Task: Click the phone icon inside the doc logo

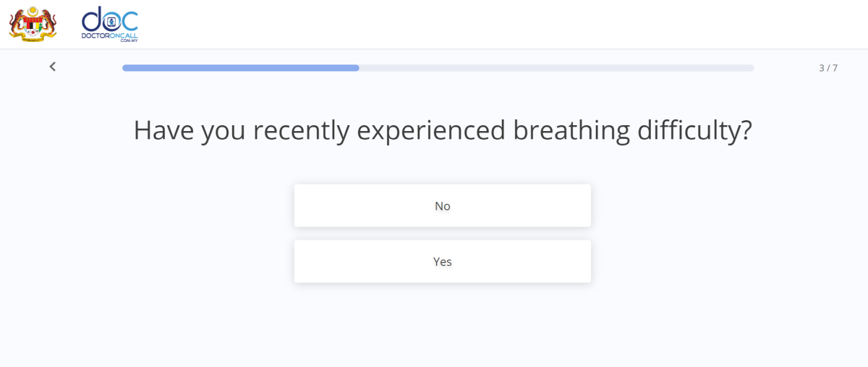Action: (111, 20)
